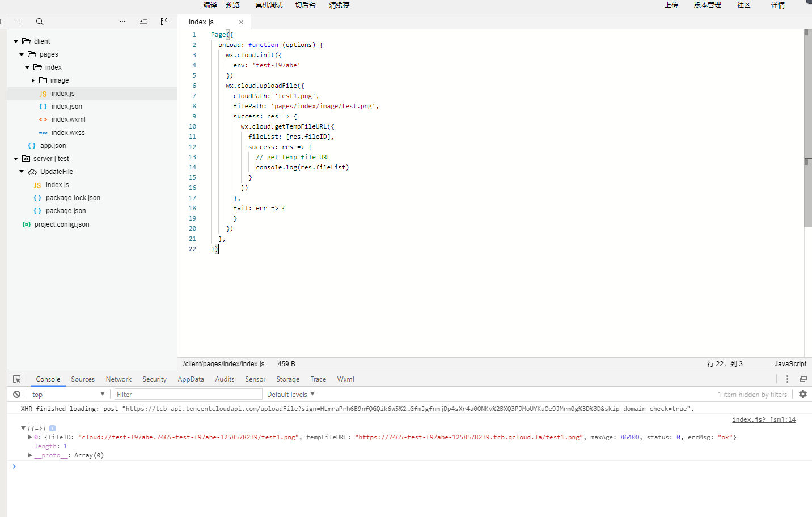The width and height of the screenshot is (812, 517).
Task: Switch to the Network tab
Action: click(119, 379)
